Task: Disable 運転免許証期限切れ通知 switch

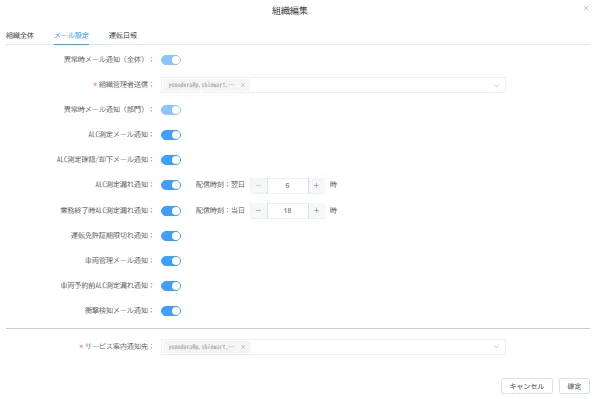Action: coord(171,236)
